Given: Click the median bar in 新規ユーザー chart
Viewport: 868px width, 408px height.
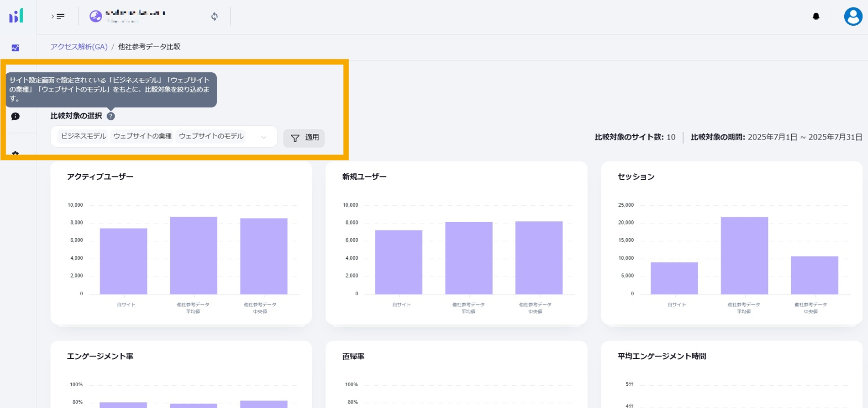Looking at the screenshot, I should pyautogui.click(x=539, y=258).
